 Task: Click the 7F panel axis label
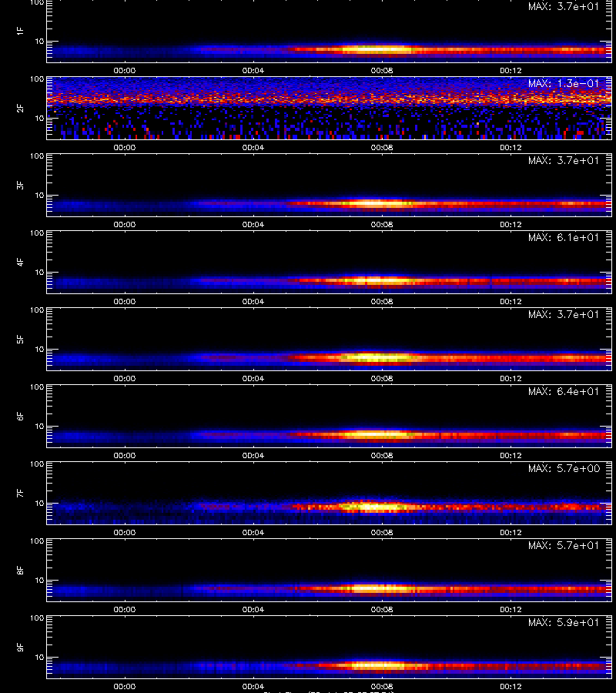tap(20, 493)
